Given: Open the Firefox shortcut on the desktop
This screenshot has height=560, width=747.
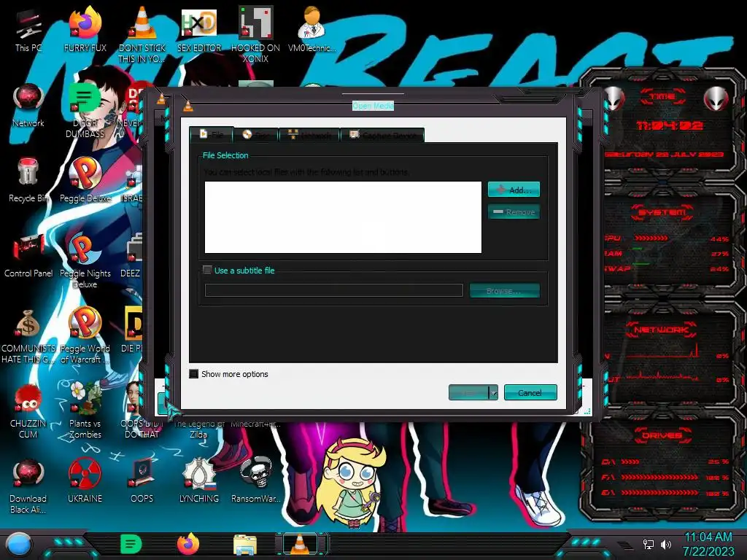Looking at the screenshot, I should pos(85,31).
